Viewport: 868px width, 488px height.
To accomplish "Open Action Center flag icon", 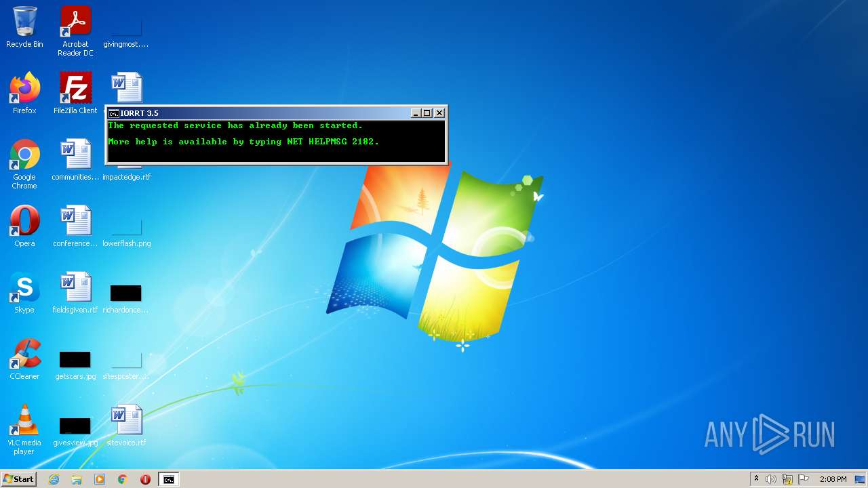I will 804,479.
